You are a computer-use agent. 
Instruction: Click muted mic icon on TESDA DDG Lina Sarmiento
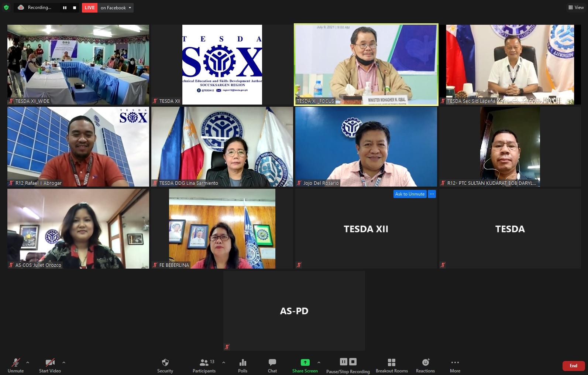[x=155, y=183]
